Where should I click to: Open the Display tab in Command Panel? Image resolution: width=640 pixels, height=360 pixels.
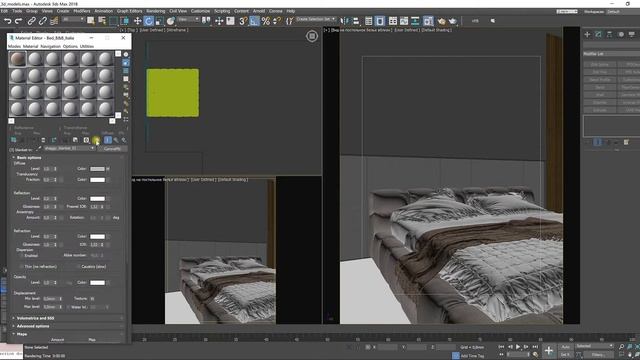[x=632, y=35]
